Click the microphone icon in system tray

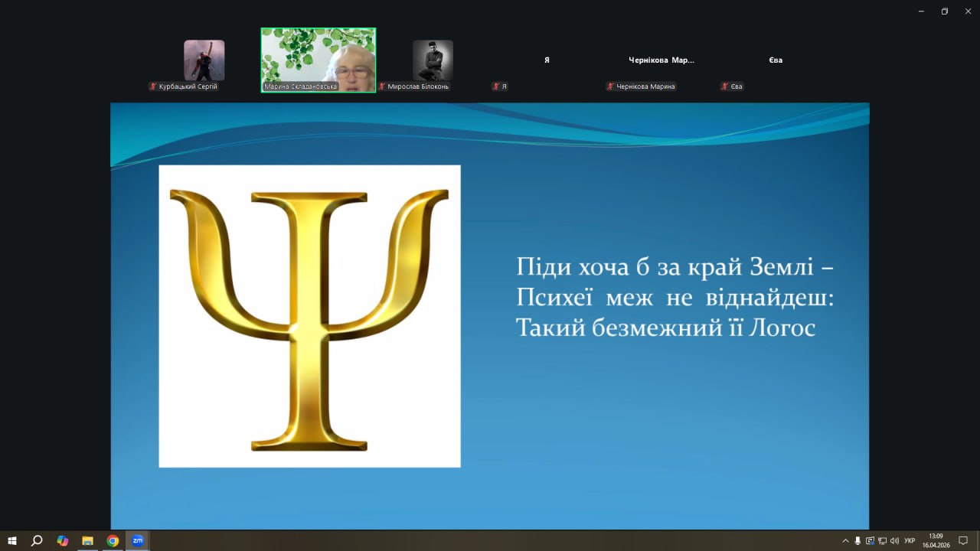(x=857, y=540)
